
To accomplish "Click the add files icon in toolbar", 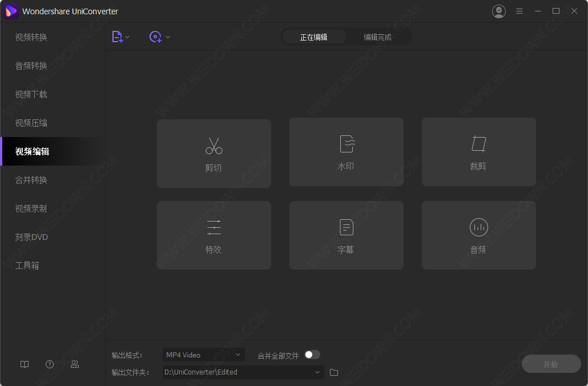I will pyautogui.click(x=118, y=37).
